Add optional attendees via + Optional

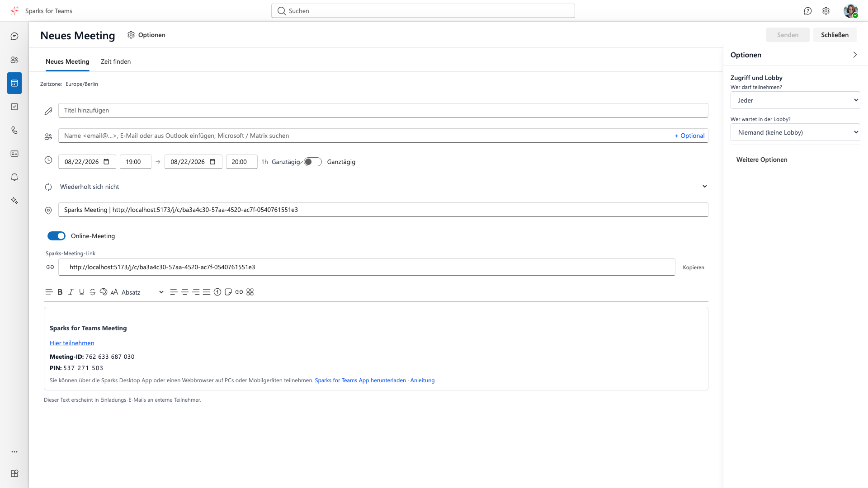(x=689, y=136)
